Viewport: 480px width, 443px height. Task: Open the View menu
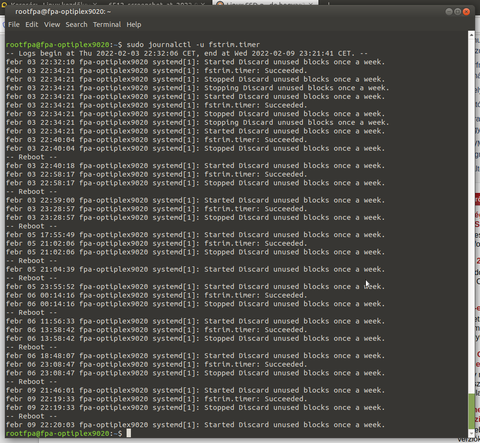coord(52,24)
